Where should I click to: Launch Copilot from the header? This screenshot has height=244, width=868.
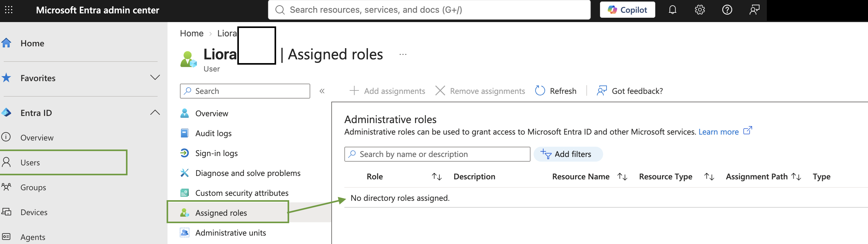627,10
